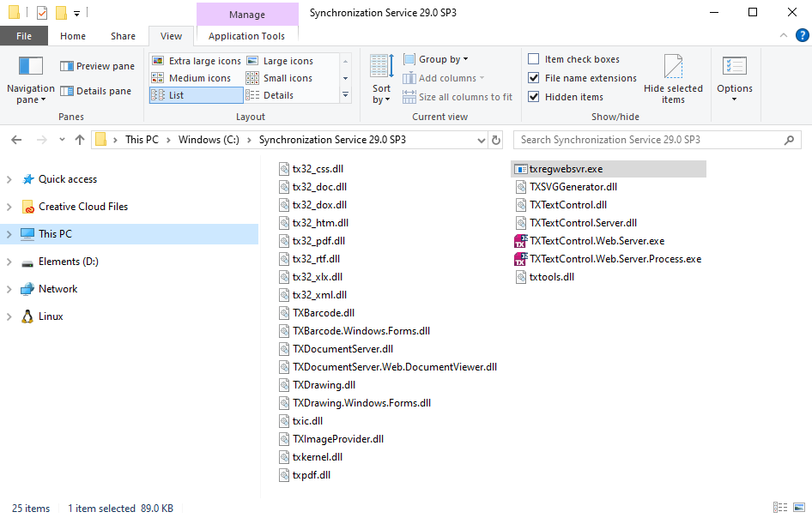Switch to Medium icons layout
The image size is (812, 518).
191,78
